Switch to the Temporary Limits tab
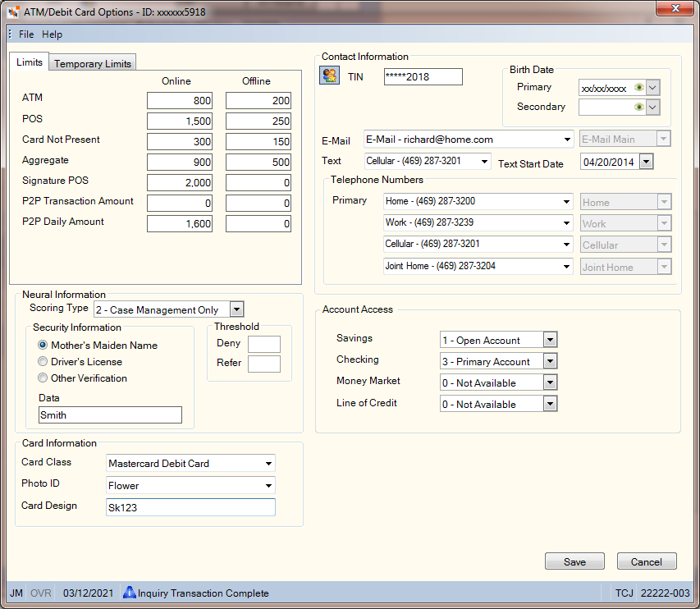The width and height of the screenshot is (700, 609). click(x=93, y=63)
